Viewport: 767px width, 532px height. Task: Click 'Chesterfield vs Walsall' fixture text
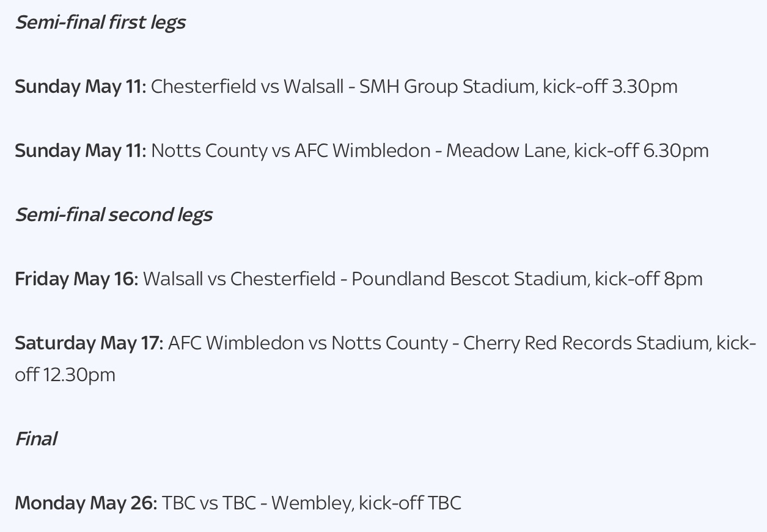point(247,87)
